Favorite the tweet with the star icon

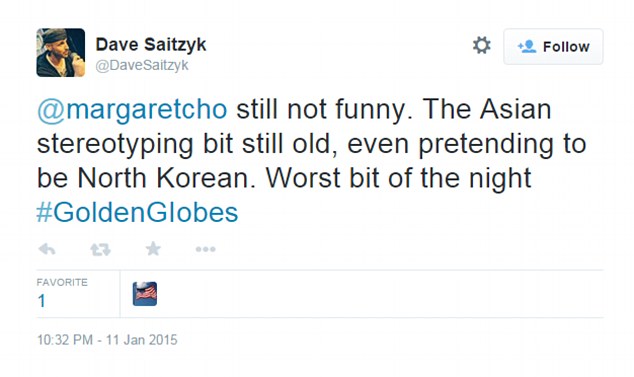click(153, 249)
